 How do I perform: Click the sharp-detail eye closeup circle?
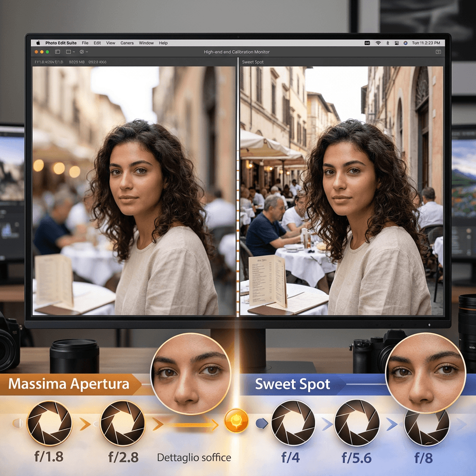tap(426, 373)
